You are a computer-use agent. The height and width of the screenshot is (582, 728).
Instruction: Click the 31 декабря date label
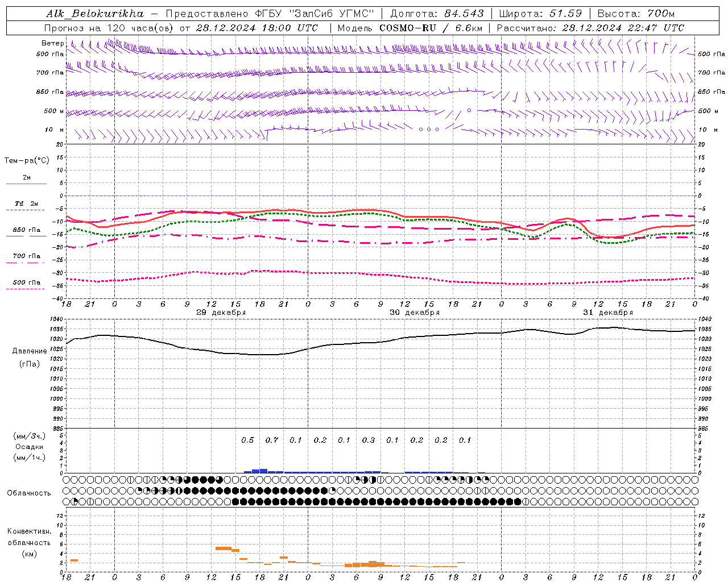click(x=608, y=313)
